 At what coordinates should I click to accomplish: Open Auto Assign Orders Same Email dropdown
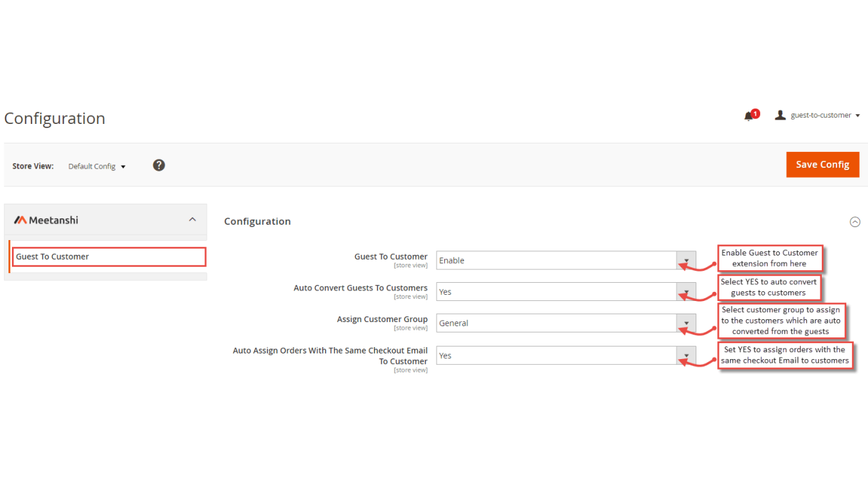pyautogui.click(x=566, y=356)
